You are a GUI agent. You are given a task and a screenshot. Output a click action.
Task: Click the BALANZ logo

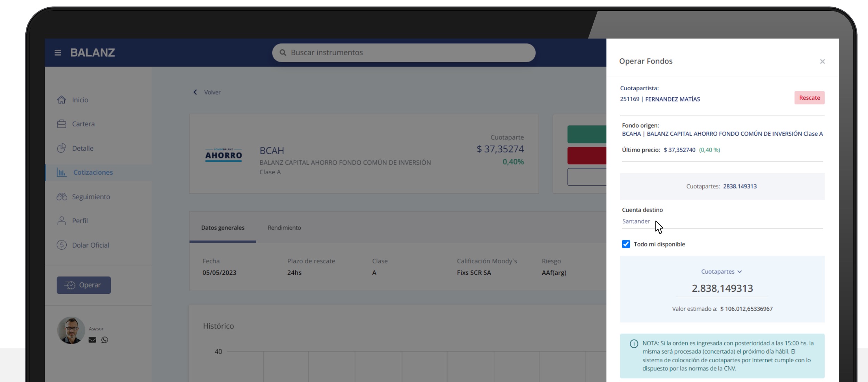[92, 53]
